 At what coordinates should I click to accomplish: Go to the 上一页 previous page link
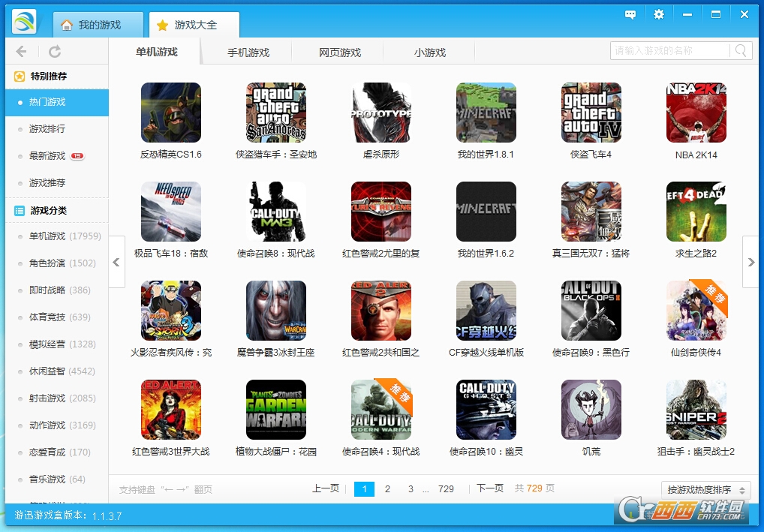[326, 488]
